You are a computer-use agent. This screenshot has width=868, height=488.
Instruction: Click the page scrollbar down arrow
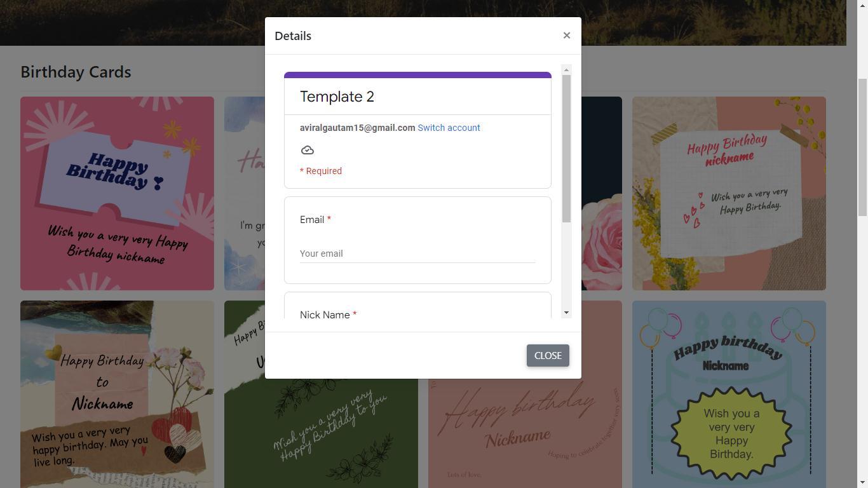pos(862,482)
